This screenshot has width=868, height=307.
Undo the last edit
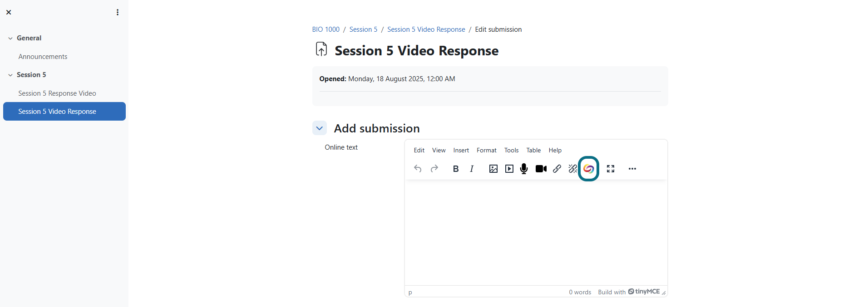418,169
